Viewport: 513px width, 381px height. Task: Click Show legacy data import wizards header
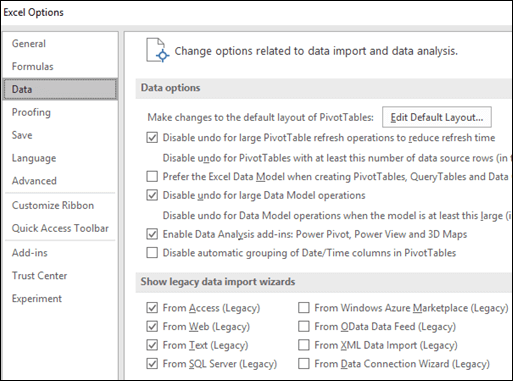click(218, 282)
